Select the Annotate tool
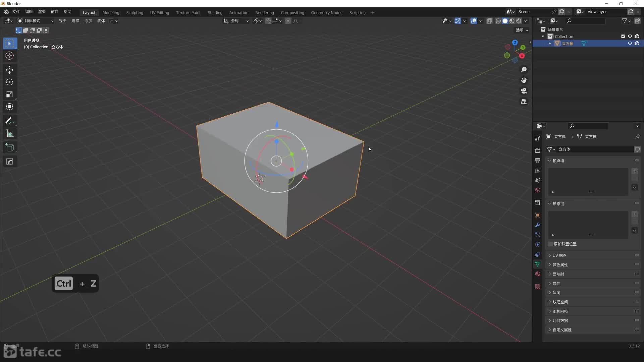The width and height of the screenshot is (644, 362). pyautogui.click(x=10, y=121)
